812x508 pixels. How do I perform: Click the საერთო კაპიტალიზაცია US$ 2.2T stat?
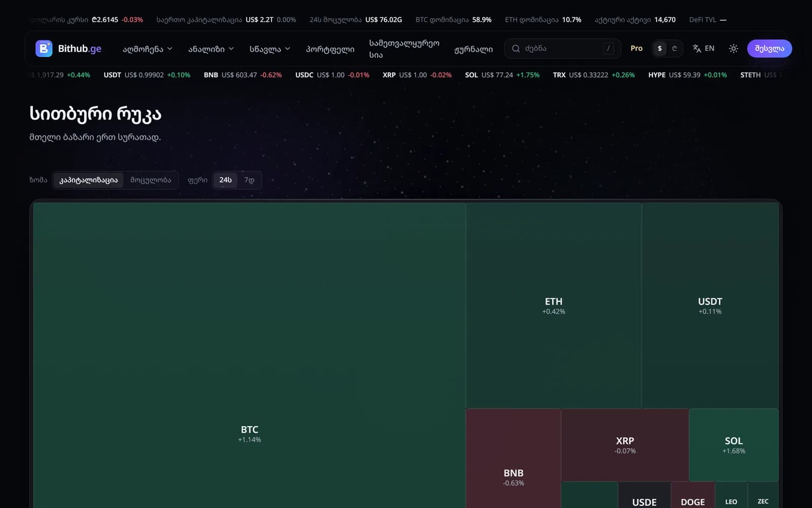coord(226,20)
